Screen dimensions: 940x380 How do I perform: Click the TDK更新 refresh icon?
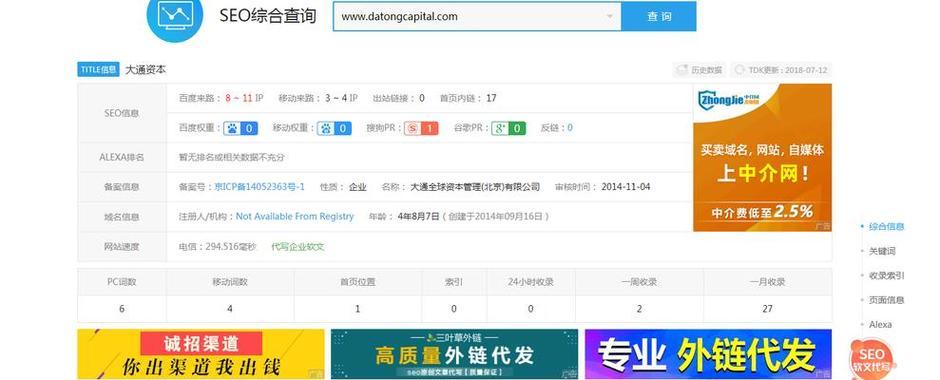740,70
